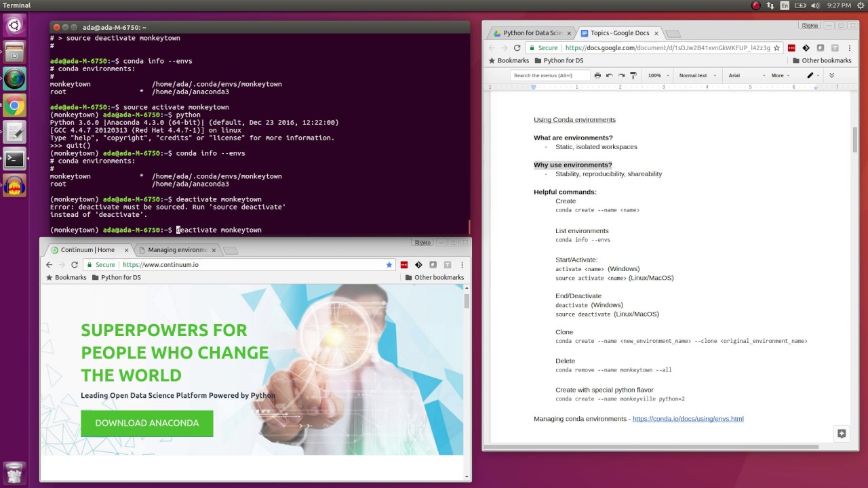Open the conda.io envs documentation link

pos(688,419)
